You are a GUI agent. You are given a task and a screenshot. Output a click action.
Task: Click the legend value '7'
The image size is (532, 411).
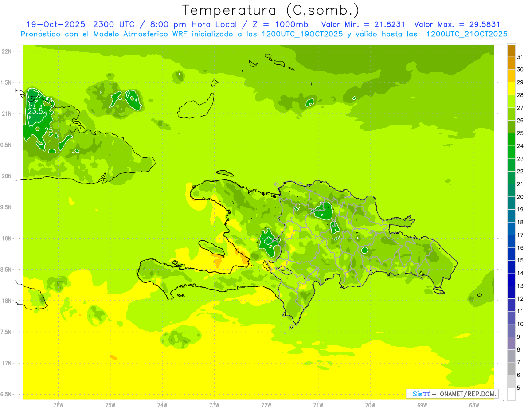click(x=519, y=363)
